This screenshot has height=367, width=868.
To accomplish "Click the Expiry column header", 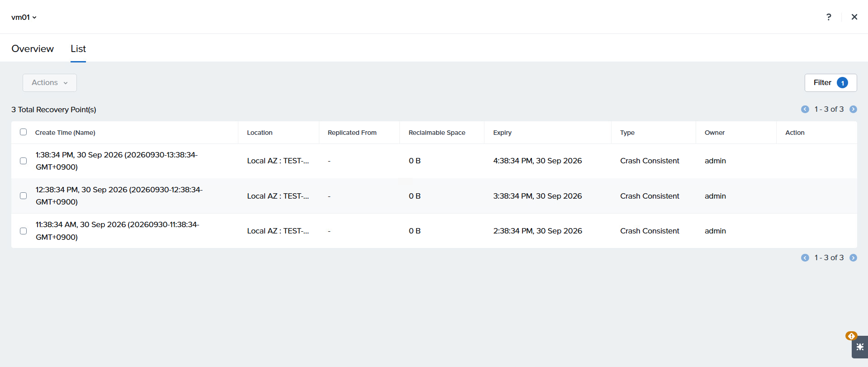I will click(503, 133).
